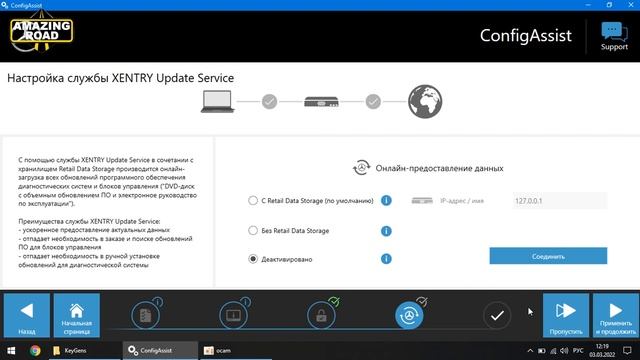Click the storage device icon beside IP-адрес
Image resolution: width=640 pixels, height=360 pixels.
click(x=422, y=201)
